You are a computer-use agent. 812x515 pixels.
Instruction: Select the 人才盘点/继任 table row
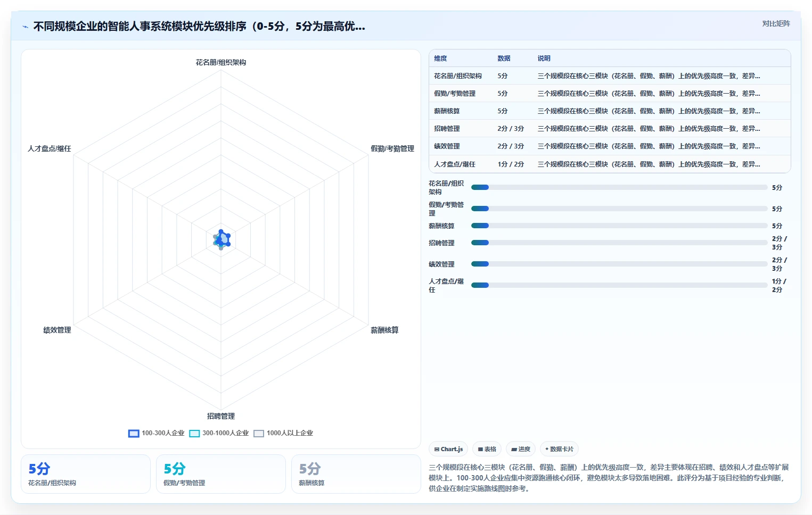tap(610, 164)
